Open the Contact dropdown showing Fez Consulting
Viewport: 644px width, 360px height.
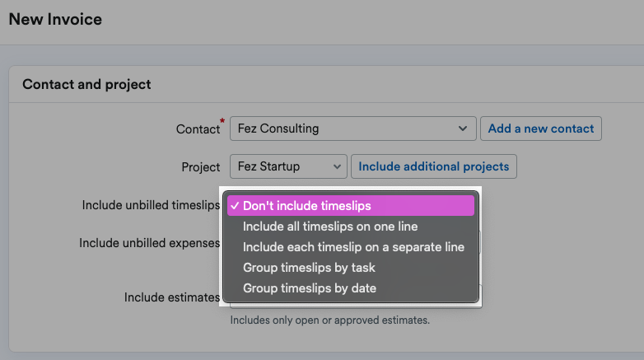[352, 129]
